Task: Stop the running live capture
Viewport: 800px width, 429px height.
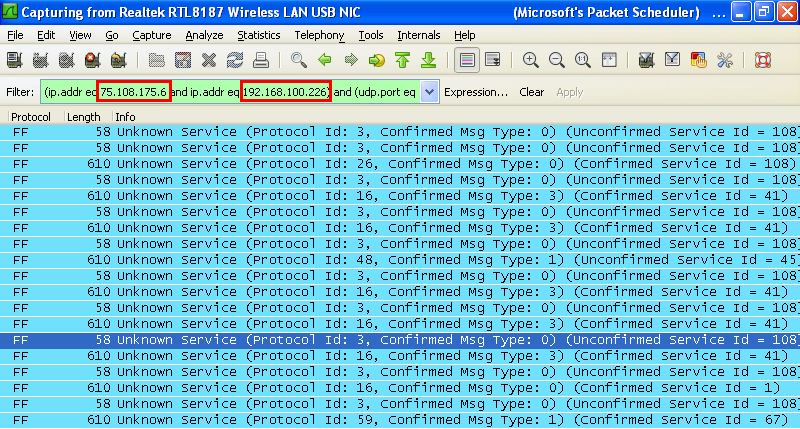Action: click(x=94, y=60)
